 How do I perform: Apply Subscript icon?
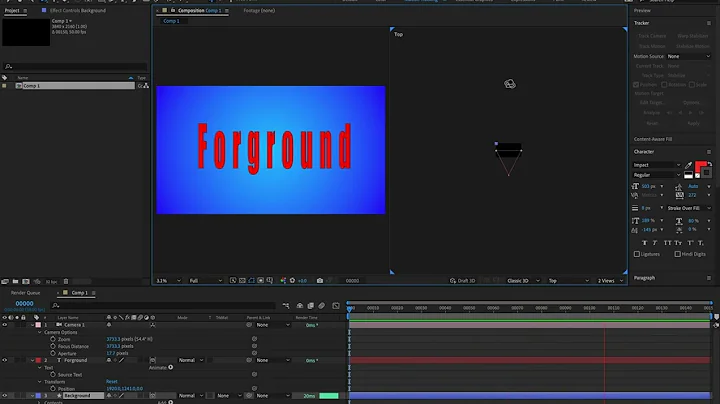click(701, 243)
